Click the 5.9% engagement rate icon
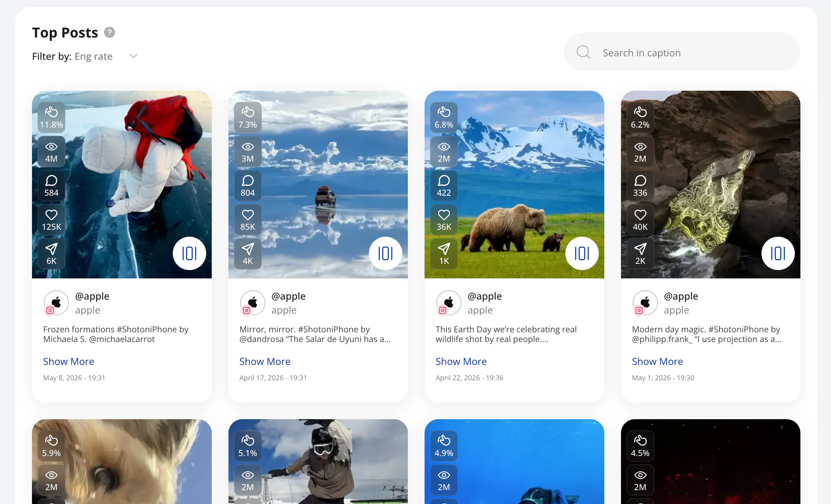 pos(51,440)
